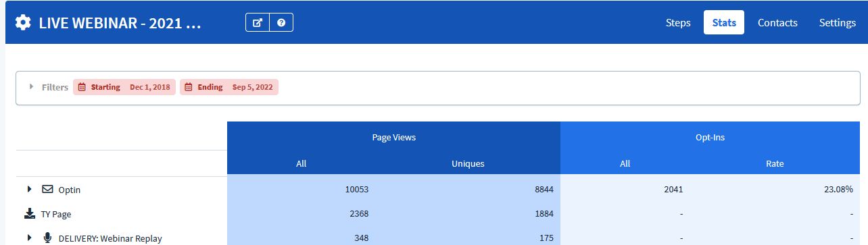The image size is (868, 245).
Task: Click the DELIVERY: Webinar Replay step name
Action: coord(110,238)
